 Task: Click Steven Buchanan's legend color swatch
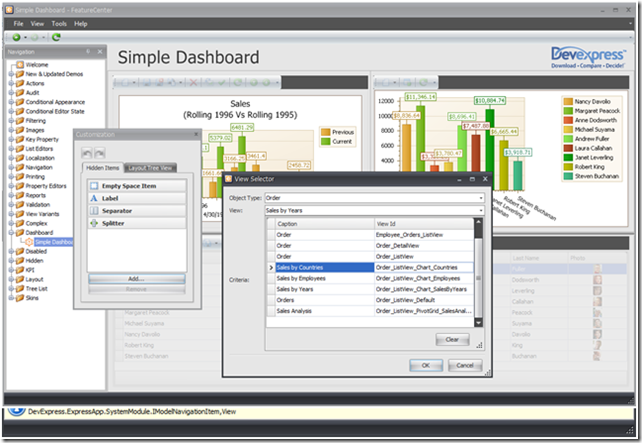(x=568, y=176)
